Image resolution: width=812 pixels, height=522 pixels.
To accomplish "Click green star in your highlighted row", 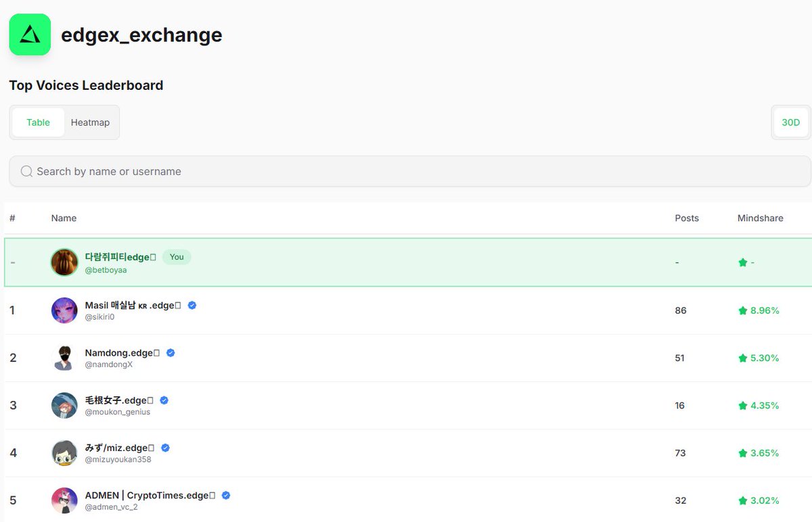I will tap(742, 262).
